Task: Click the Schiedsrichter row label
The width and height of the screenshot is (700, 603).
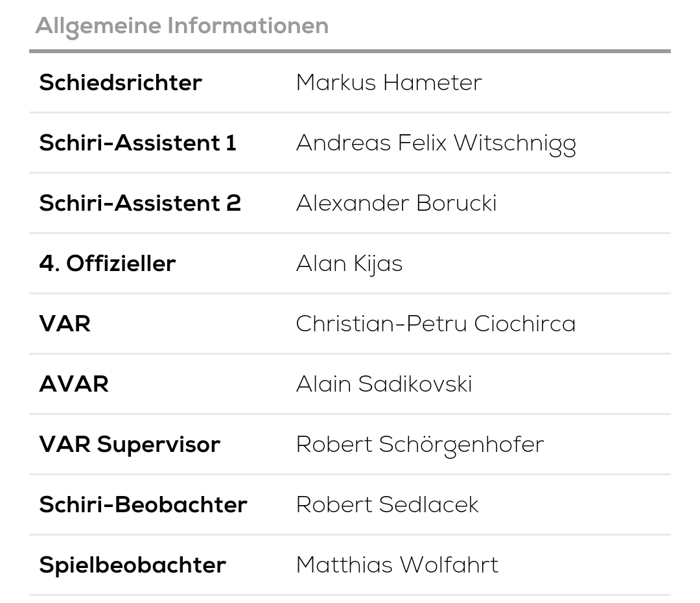Action: pos(121,83)
